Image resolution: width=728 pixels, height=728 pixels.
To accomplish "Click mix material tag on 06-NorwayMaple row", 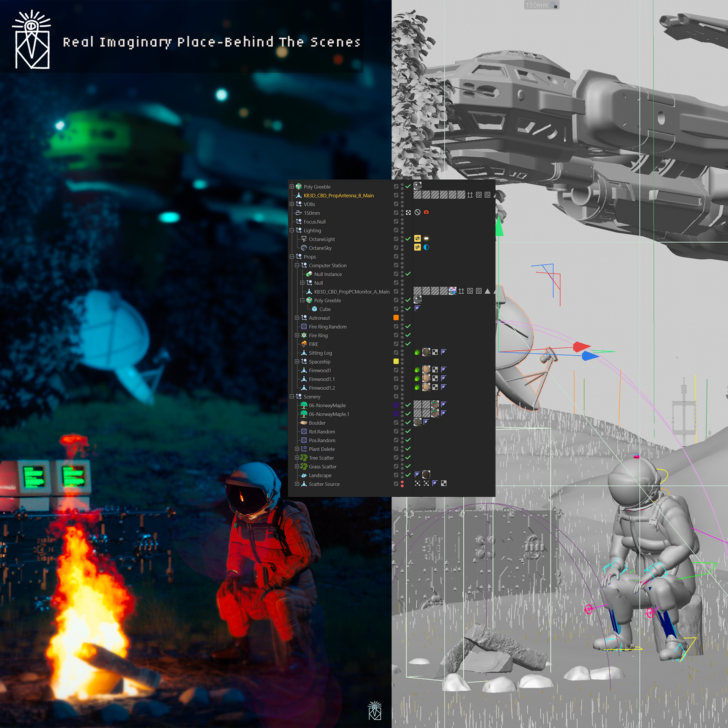I will tap(435, 405).
